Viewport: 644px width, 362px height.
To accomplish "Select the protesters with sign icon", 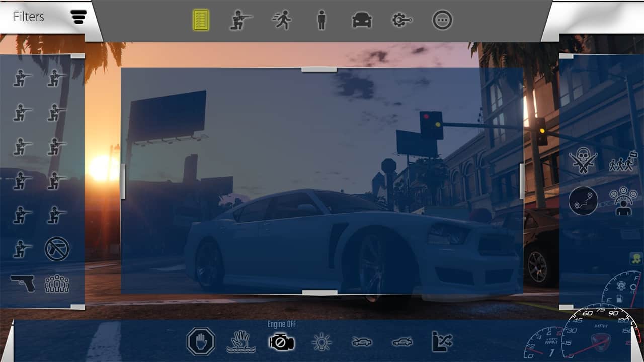I will (623, 162).
